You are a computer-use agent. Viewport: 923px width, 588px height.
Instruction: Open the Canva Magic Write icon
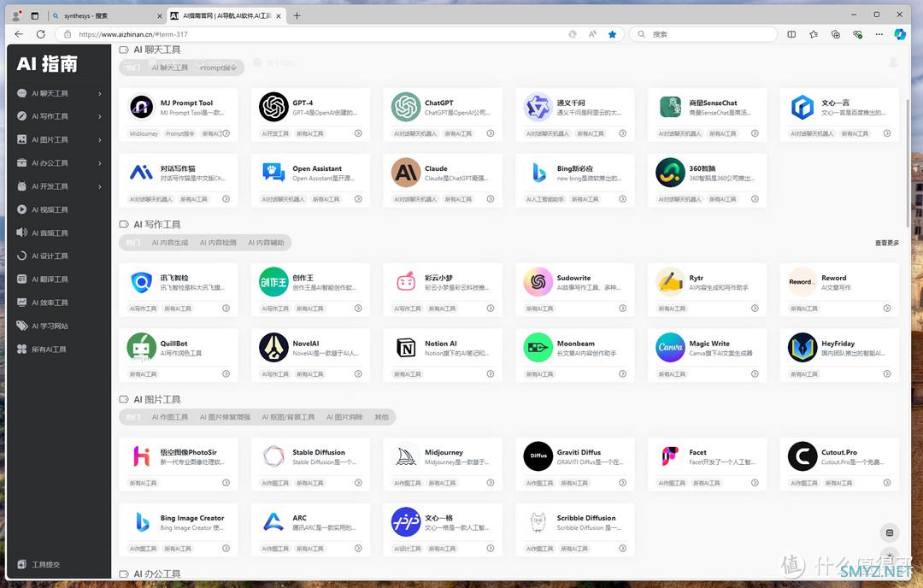click(670, 347)
